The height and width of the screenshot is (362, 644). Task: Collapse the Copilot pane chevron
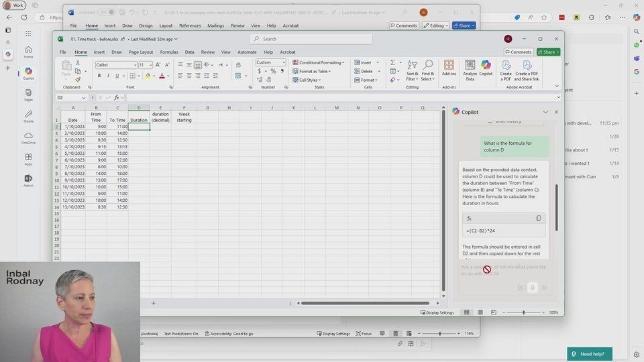click(545, 112)
